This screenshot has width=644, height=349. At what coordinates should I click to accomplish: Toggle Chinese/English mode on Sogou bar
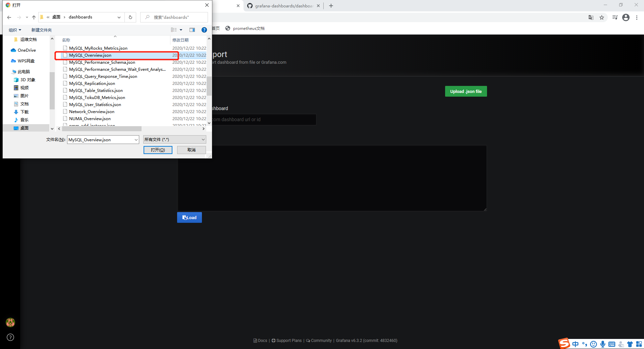(x=576, y=344)
